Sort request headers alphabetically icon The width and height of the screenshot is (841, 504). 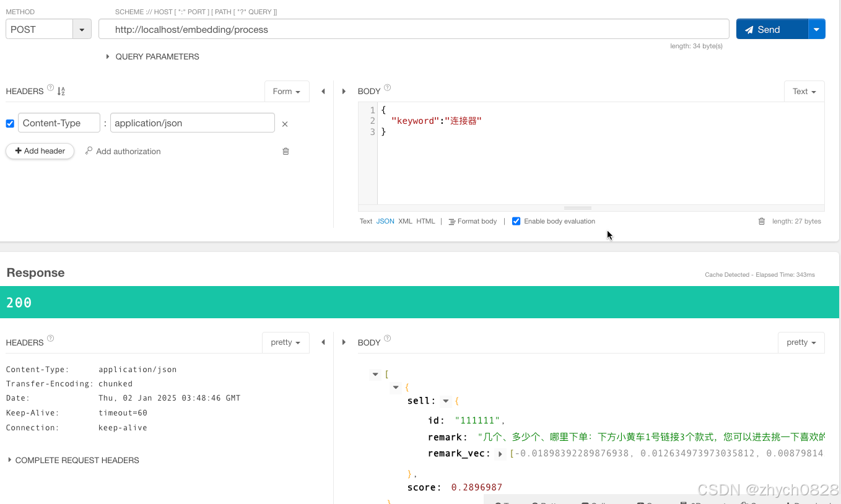(61, 91)
